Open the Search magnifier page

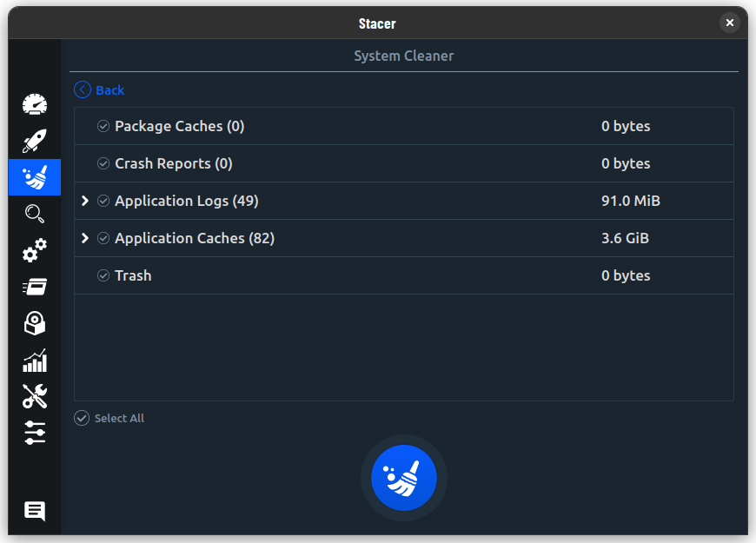pyautogui.click(x=35, y=214)
